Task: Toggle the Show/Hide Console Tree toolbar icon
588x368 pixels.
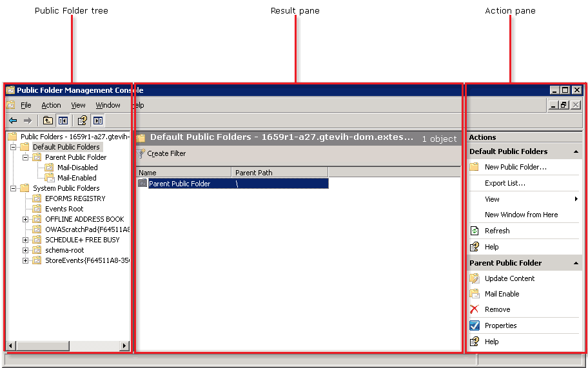Action: pyautogui.click(x=63, y=121)
